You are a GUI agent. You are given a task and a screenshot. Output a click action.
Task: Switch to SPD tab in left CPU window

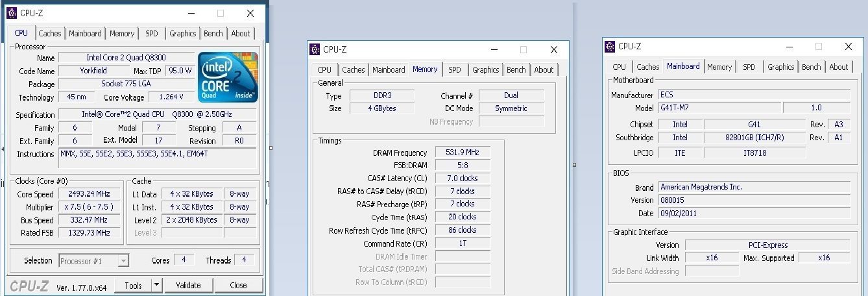tap(151, 34)
